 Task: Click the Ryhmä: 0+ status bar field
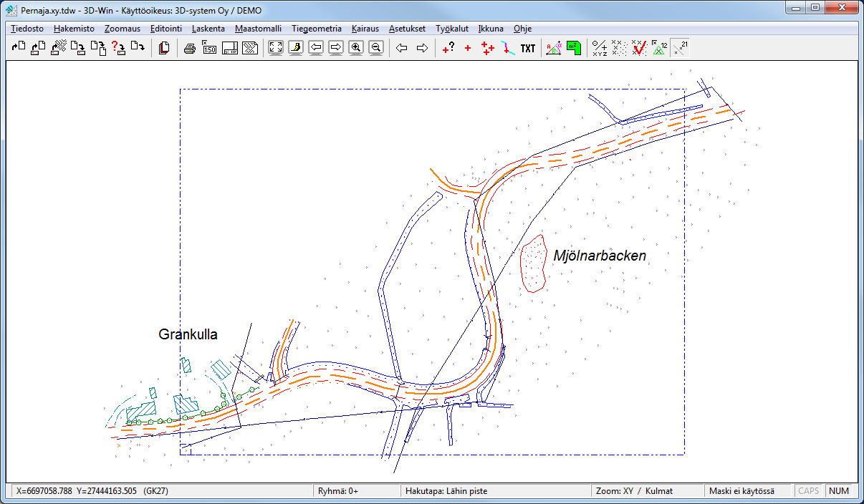(x=357, y=491)
